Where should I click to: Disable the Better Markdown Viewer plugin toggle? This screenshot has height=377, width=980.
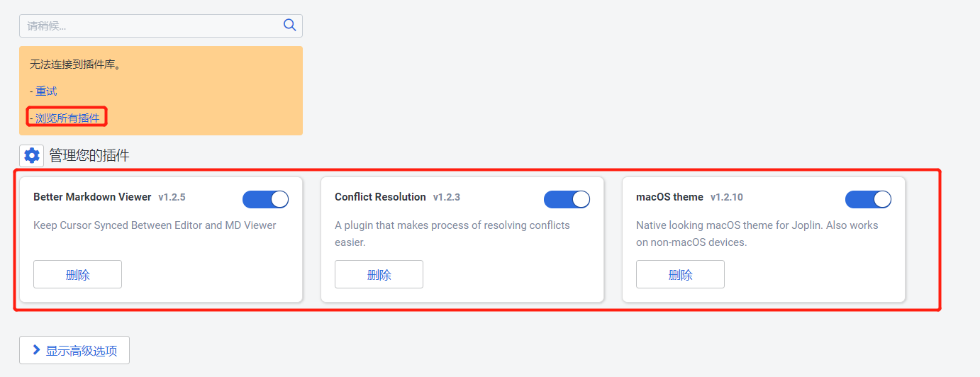pos(265,199)
